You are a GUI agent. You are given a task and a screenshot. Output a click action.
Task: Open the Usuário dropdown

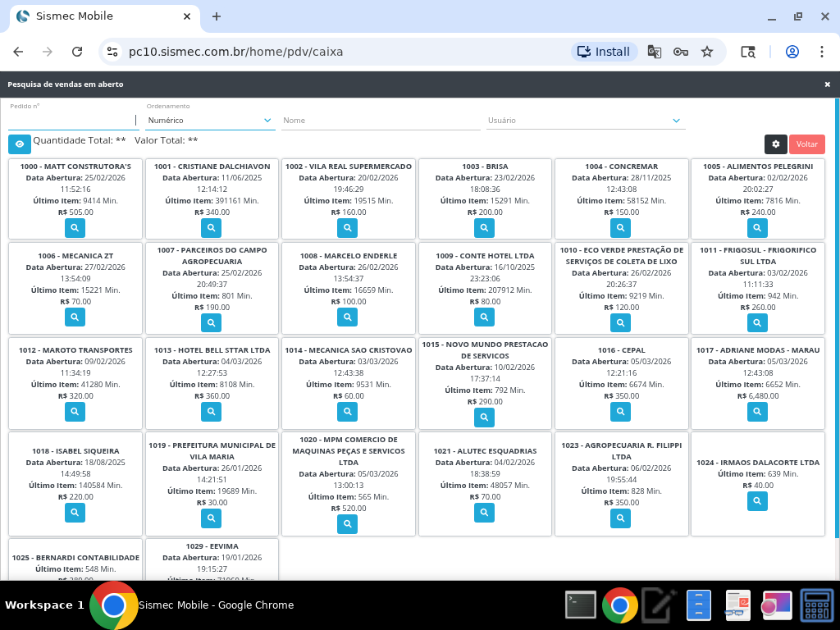(585, 121)
